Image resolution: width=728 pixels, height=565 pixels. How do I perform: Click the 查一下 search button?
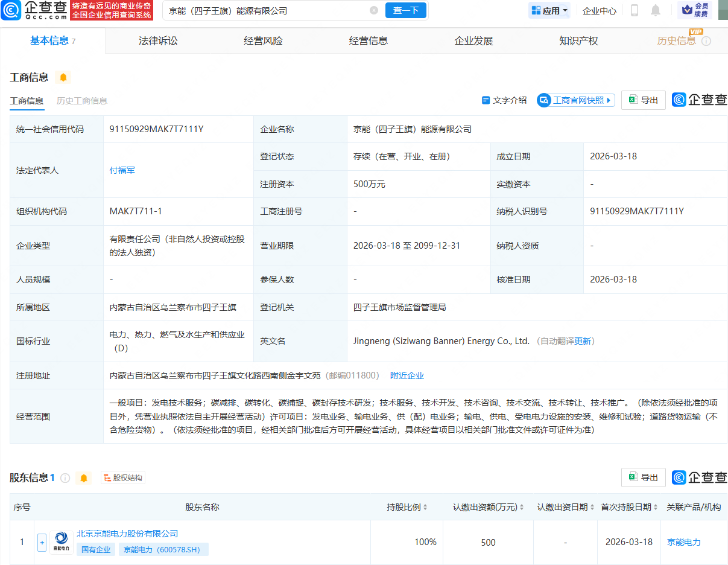click(405, 10)
